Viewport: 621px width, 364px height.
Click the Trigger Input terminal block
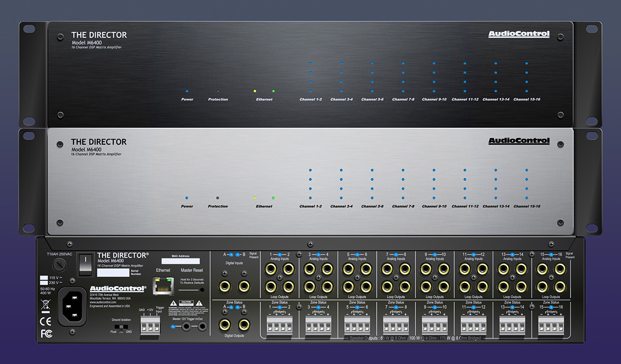150,325
